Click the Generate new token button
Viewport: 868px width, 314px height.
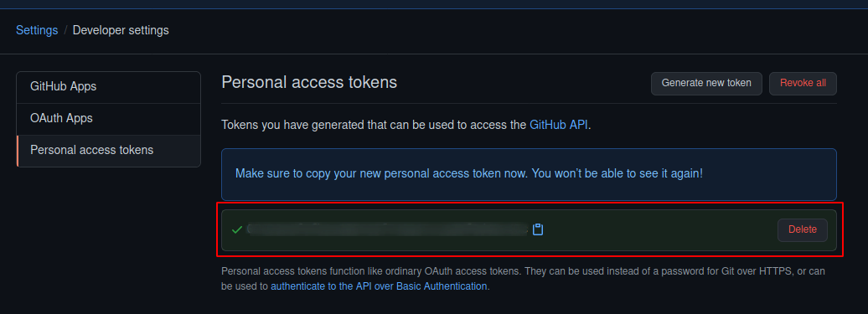point(706,84)
